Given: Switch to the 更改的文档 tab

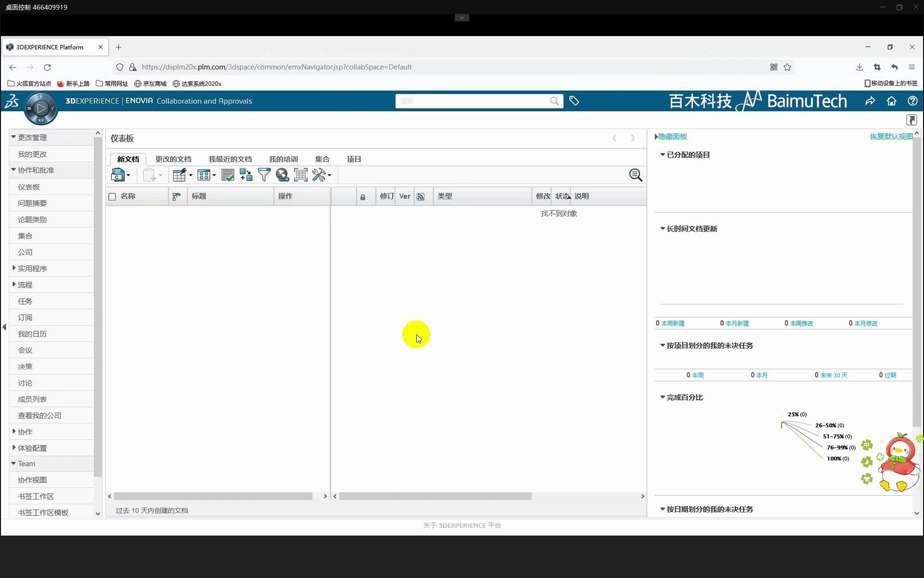Looking at the screenshot, I should click(x=173, y=159).
